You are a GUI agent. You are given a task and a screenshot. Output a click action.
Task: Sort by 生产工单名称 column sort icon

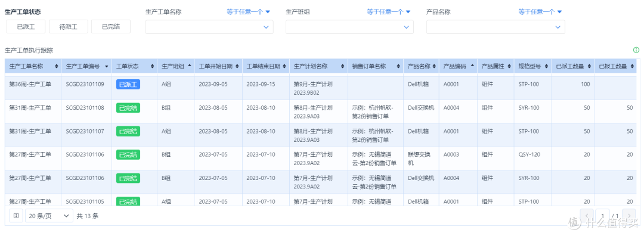(56, 66)
